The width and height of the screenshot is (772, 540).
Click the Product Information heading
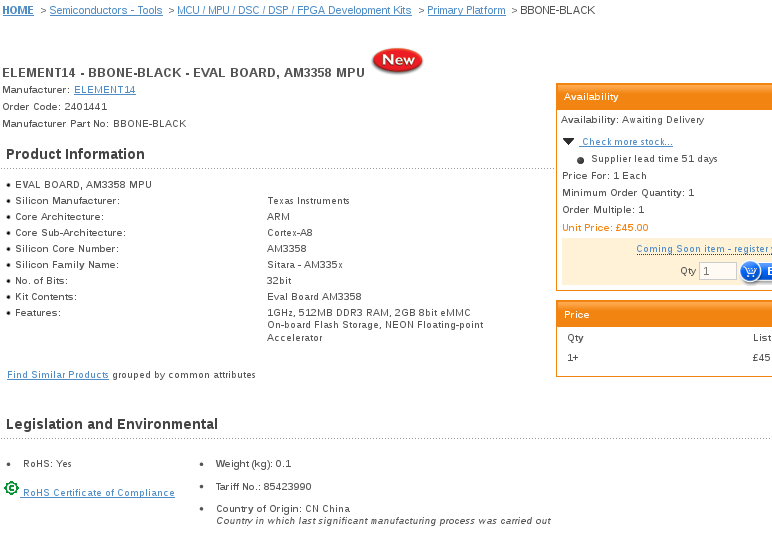click(x=75, y=154)
